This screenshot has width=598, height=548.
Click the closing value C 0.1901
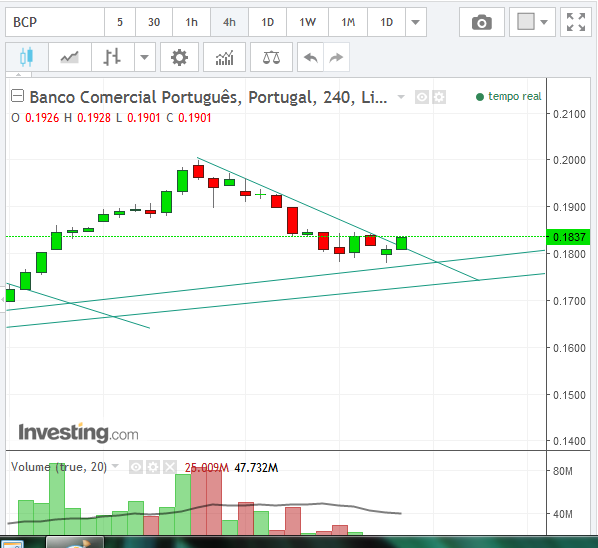coord(189,118)
